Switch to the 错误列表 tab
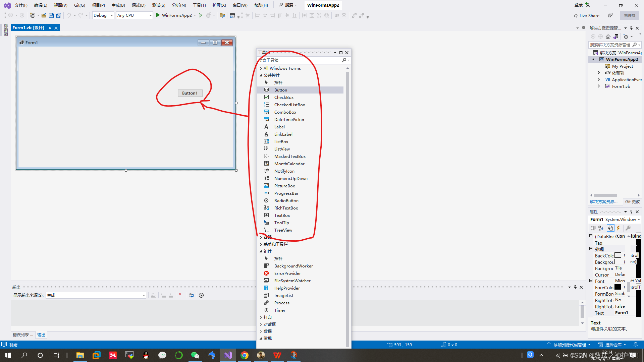644x362 pixels. tap(23, 335)
